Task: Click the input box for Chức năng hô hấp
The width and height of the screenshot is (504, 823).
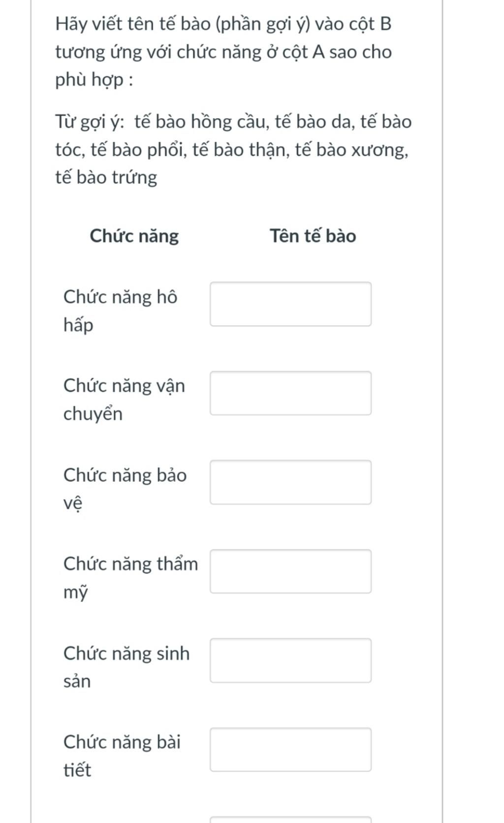Action: (290, 304)
